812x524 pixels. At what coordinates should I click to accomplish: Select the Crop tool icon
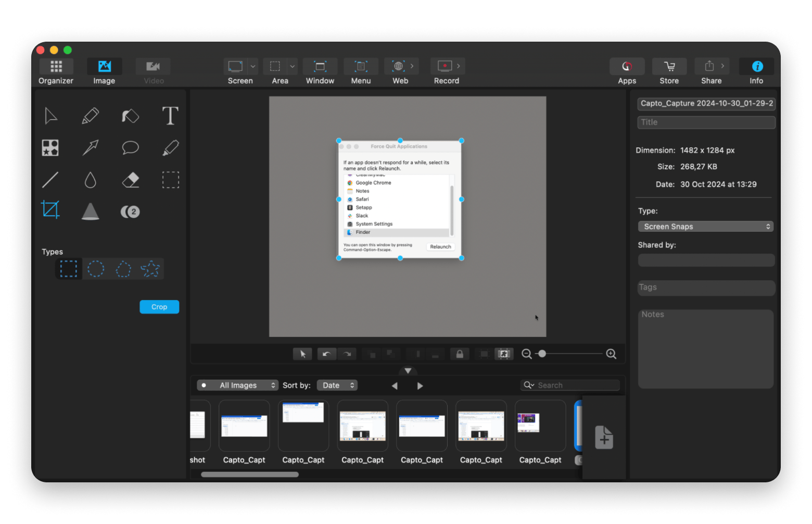click(x=50, y=210)
